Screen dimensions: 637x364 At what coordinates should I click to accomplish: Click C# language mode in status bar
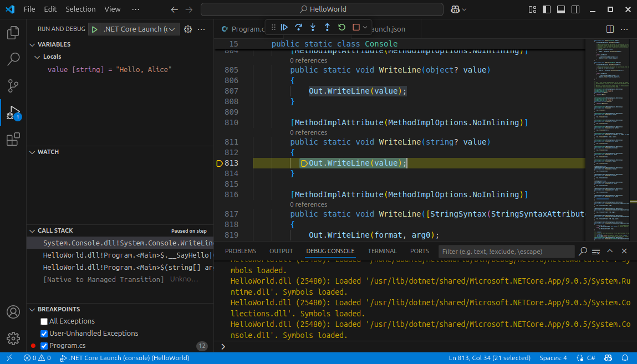[x=591, y=358]
